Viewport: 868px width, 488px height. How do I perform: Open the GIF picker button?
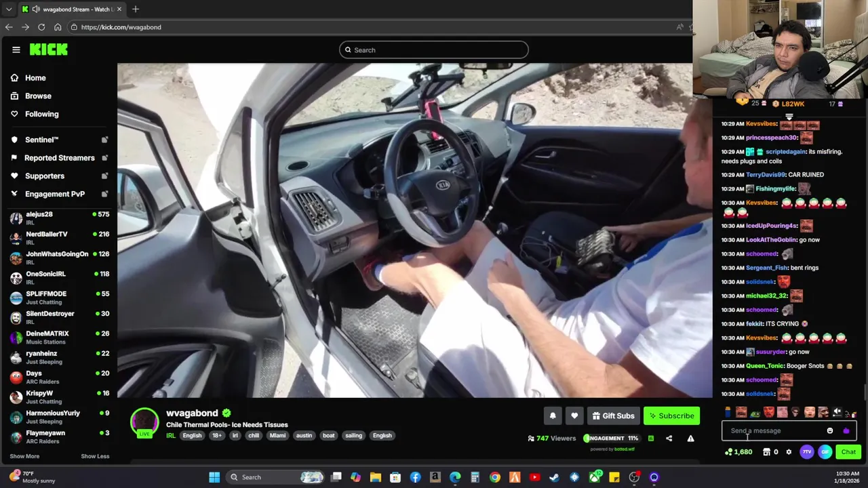click(825, 452)
